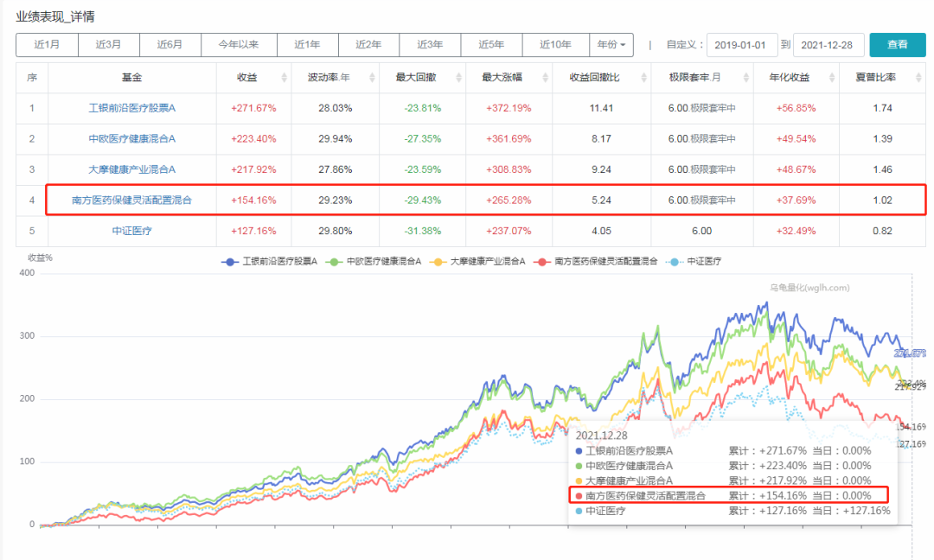Screen dimensions: 934x560
Task: Click the +361.69% max gain cell
Action: (x=509, y=138)
